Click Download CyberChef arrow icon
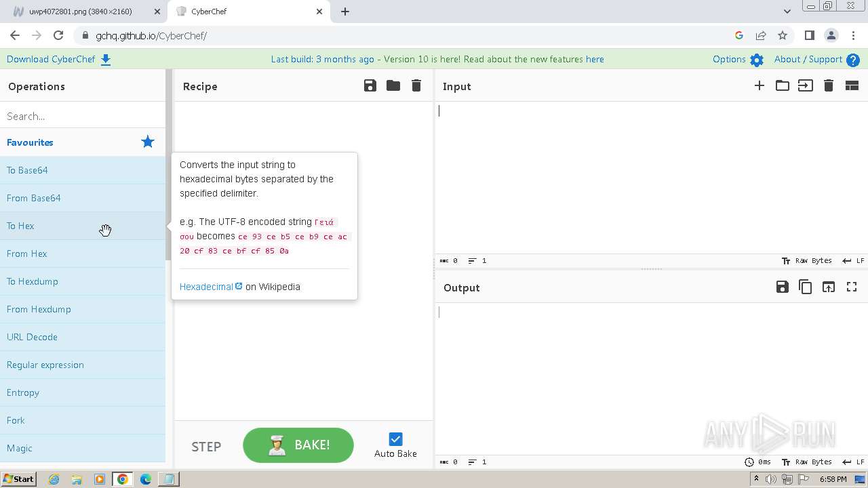The image size is (868, 488). (x=106, y=60)
